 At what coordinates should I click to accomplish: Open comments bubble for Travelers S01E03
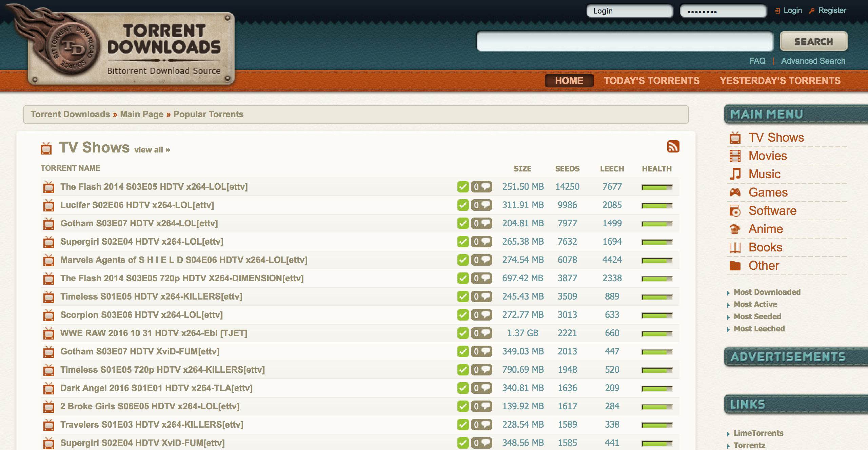pos(481,425)
